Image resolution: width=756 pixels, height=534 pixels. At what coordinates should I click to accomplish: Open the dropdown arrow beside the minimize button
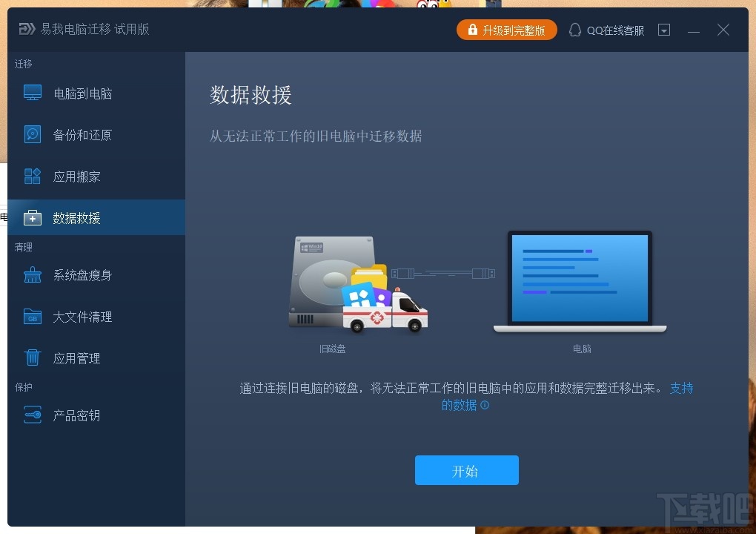(663, 30)
